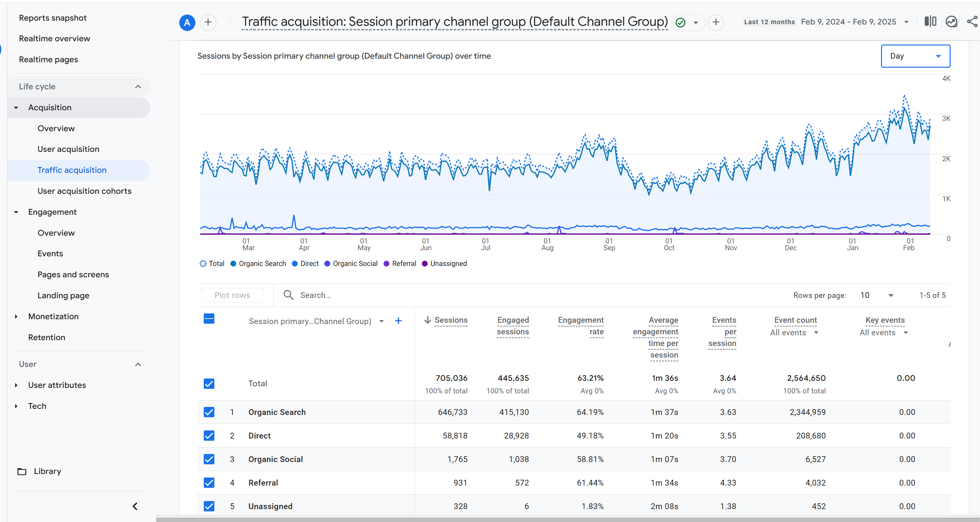Collapse the sidebar with the left chevron
This screenshot has width=980, height=522.
(x=135, y=507)
